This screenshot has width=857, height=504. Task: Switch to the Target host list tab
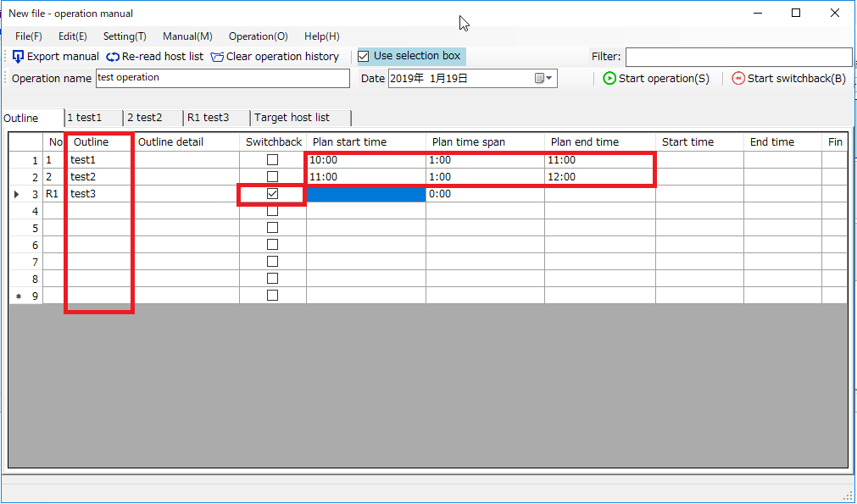point(292,118)
